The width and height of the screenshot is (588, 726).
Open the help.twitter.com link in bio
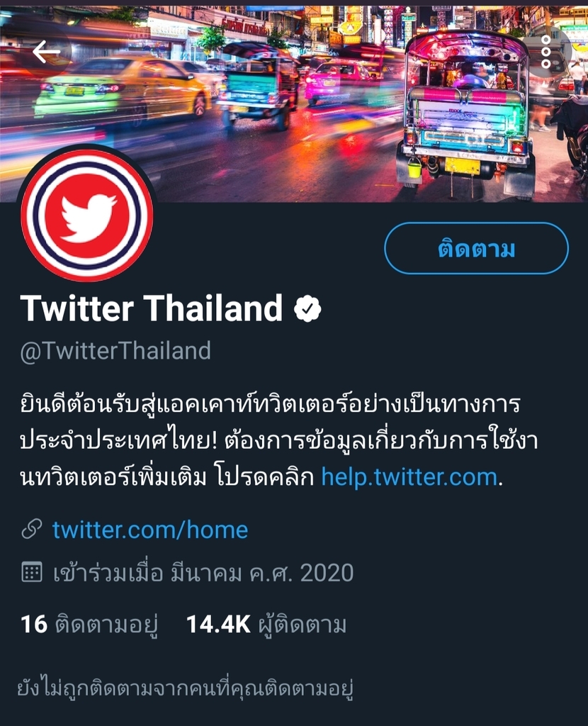click(409, 477)
